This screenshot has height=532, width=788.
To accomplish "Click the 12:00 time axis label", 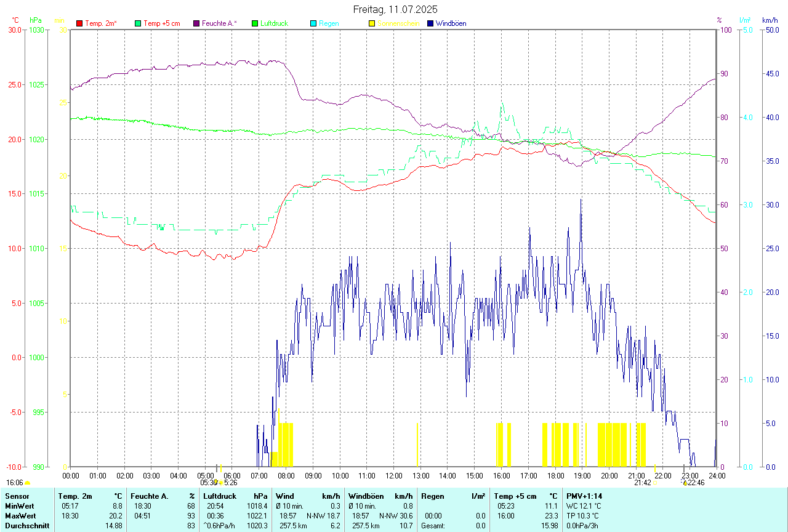I will [393, 475].
